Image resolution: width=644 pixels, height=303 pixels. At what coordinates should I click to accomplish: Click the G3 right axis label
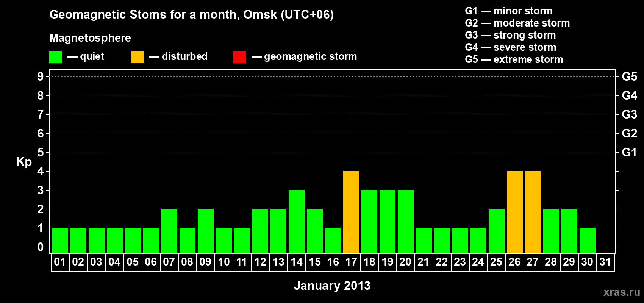point(630,114)
